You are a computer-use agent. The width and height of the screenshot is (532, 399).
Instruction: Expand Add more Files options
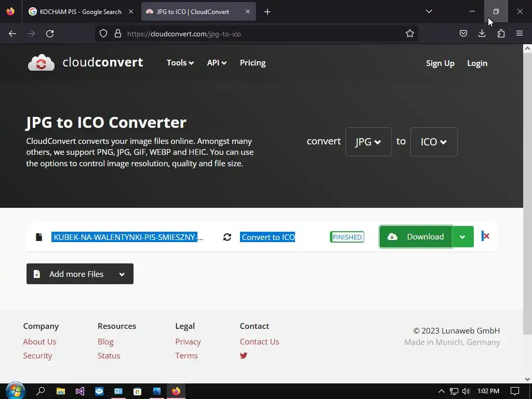click(x=122, y=274)
